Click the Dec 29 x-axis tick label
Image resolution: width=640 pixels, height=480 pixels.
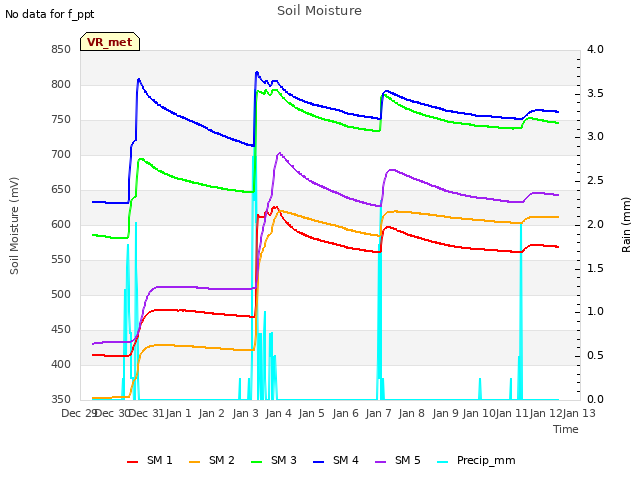point(78,413)
